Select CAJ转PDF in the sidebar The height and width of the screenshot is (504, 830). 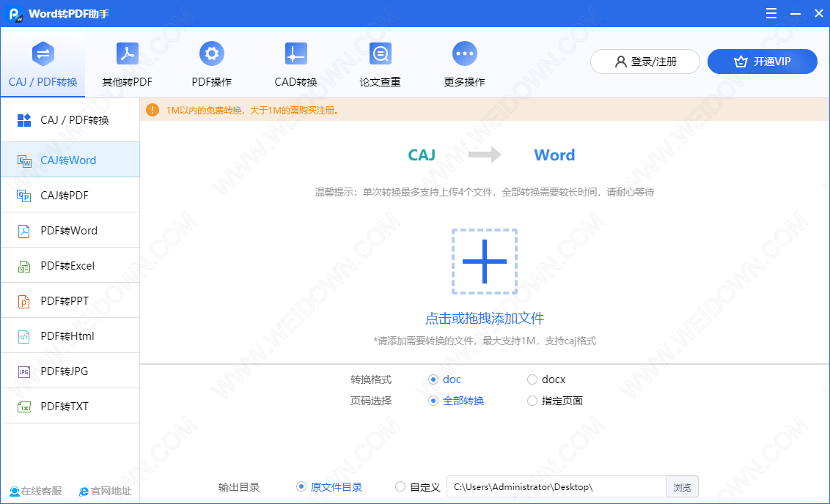point(70,195)
